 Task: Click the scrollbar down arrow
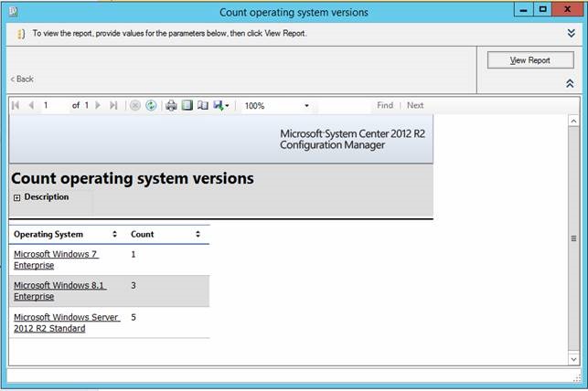[x=573, y=359]
